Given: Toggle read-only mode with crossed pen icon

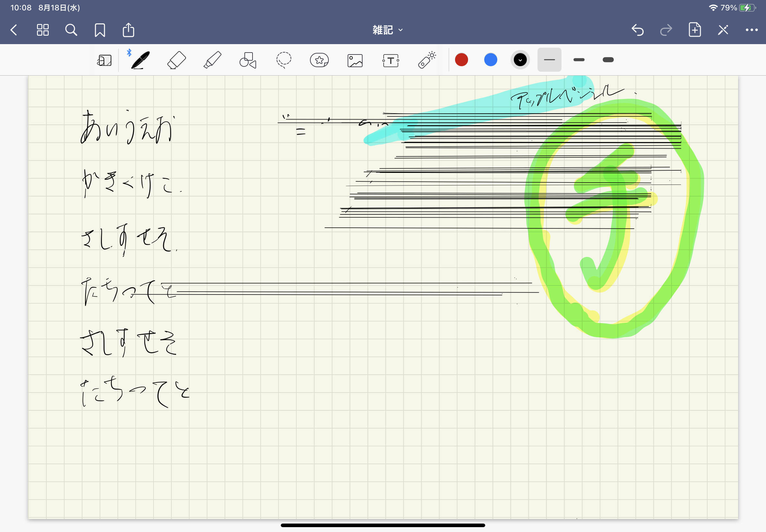Looking at the screenshot, I should (x=723, y=30).
